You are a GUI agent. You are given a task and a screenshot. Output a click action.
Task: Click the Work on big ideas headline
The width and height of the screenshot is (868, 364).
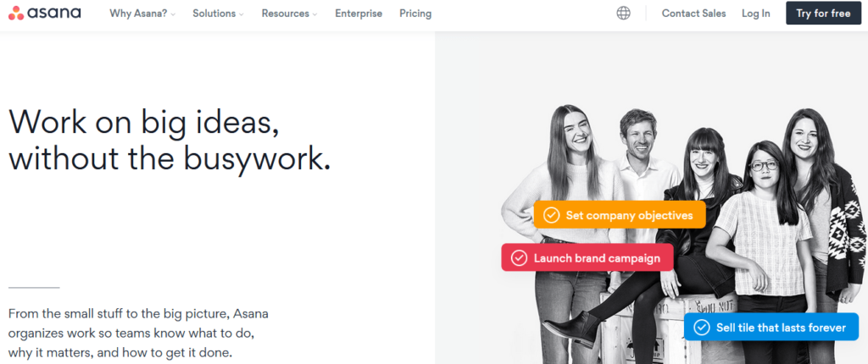pyautogui.click(x=170, y=140)
